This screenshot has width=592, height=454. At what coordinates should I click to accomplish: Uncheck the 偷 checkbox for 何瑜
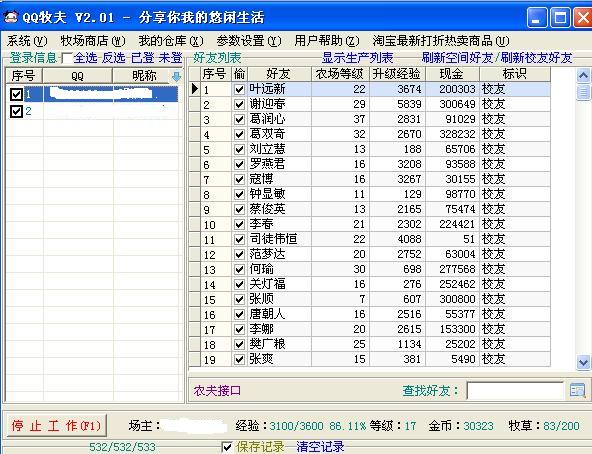(239, 269)
